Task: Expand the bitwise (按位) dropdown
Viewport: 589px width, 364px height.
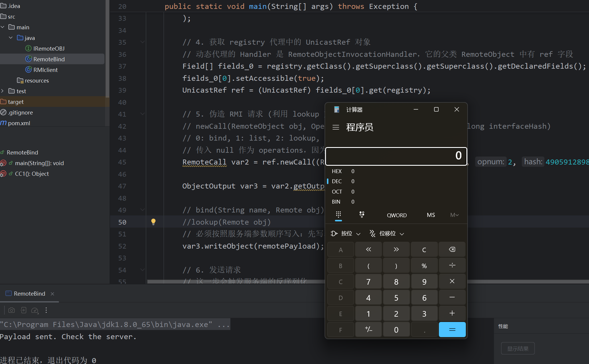Action: click(x=346, y=233)
